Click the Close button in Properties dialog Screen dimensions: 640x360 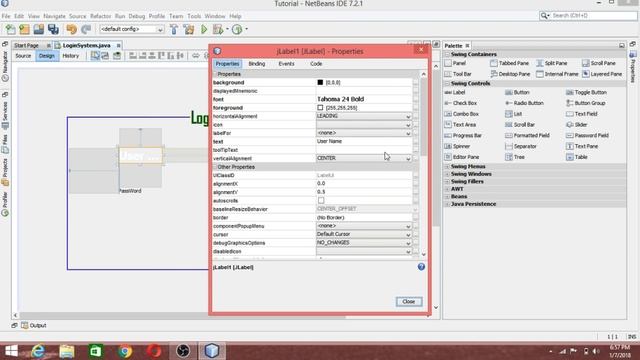409,302
